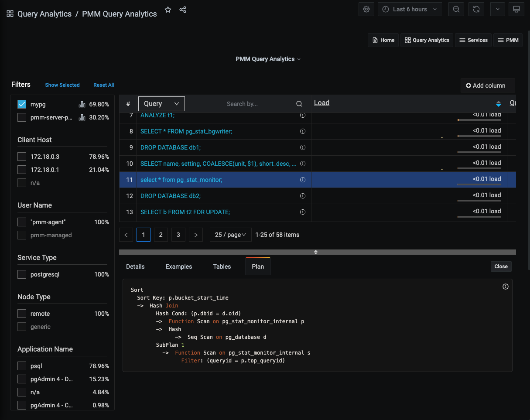Star this dashboard as favorite
Viewport: 530px width, 420px height.
(x=168, y=10)
